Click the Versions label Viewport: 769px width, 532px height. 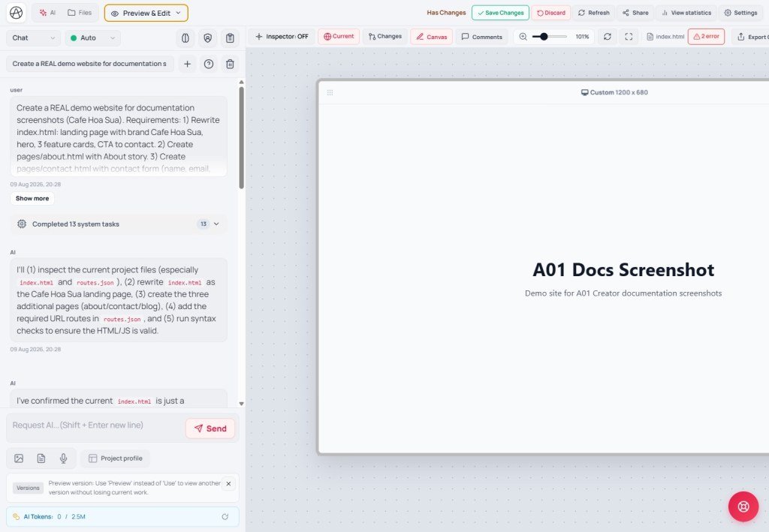click(28, 488)
